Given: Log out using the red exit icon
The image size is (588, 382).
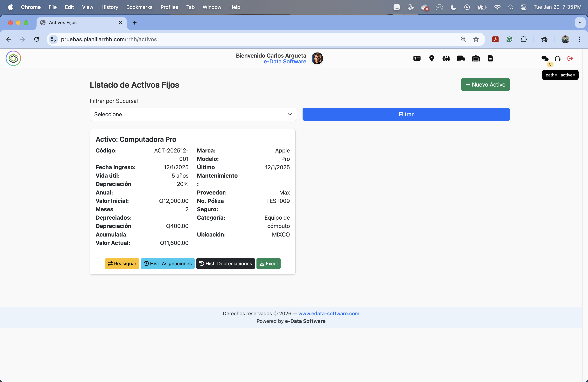Looking at the screenshot, I should 570,58.
